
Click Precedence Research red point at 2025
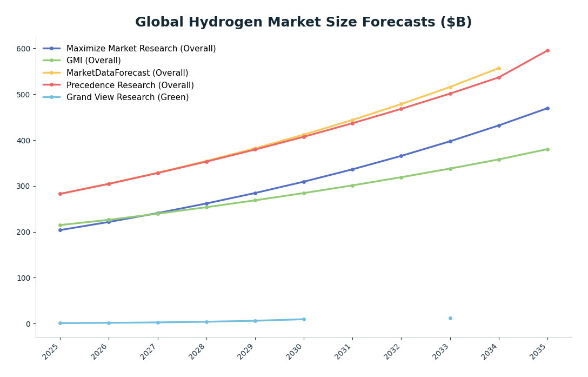[60, 194]
